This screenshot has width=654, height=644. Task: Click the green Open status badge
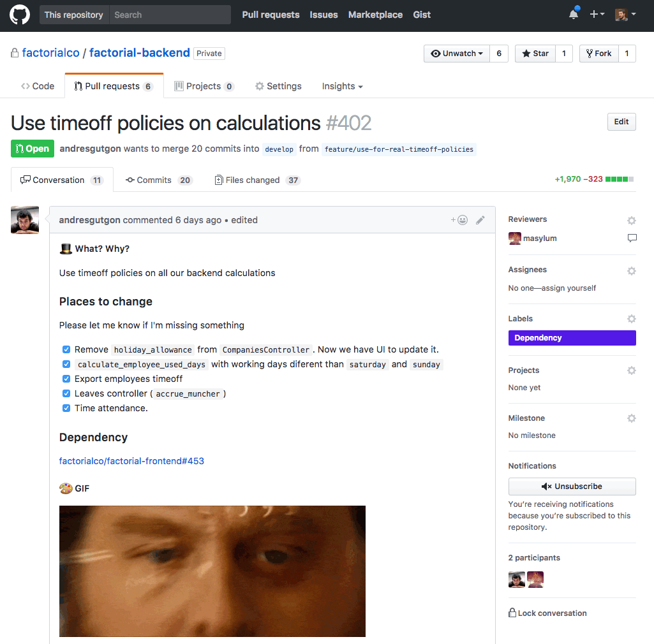tap(33, 149)
